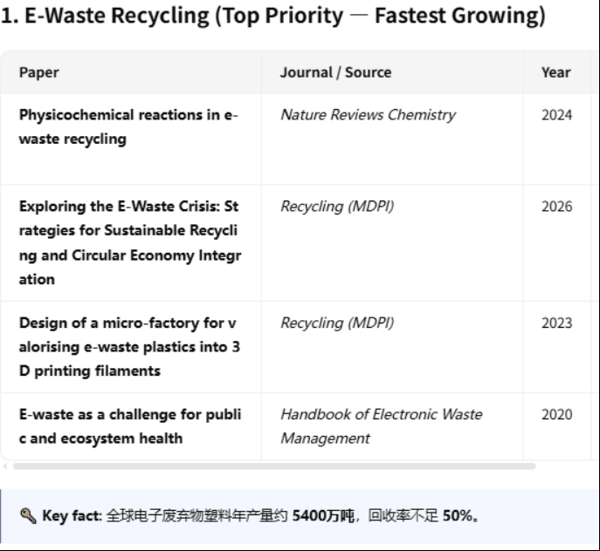Click the year cell '2024'
The image size is (600, 551).
pyautogui.click(x=557, y=115)
